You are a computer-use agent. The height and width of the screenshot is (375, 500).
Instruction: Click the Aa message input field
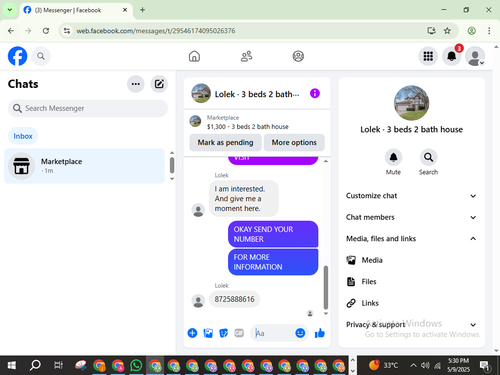273,333
